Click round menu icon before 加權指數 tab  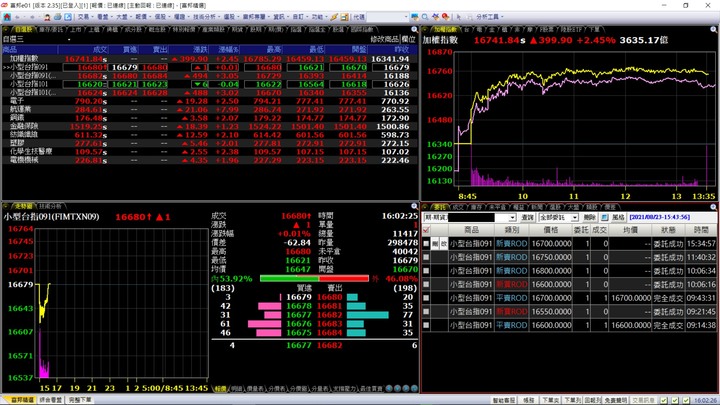tap(425, 29)
